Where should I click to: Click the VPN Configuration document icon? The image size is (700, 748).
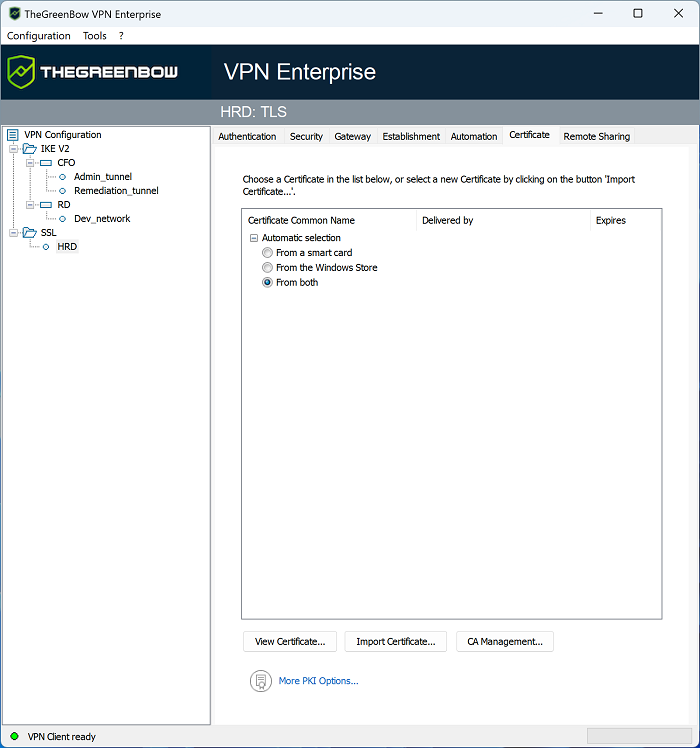pyautogui.click(x=13, y=135)
